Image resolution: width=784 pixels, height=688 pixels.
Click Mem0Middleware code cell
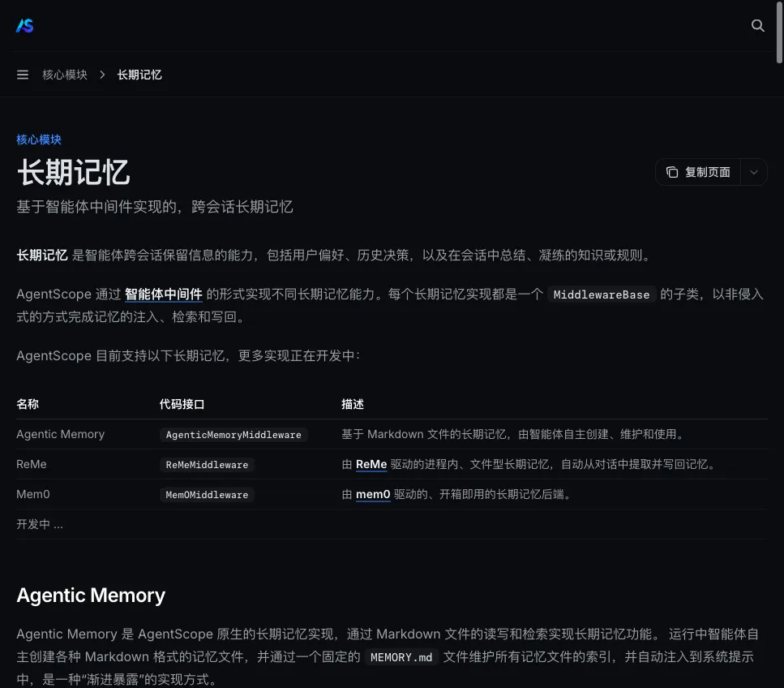(x=207, y=495)
